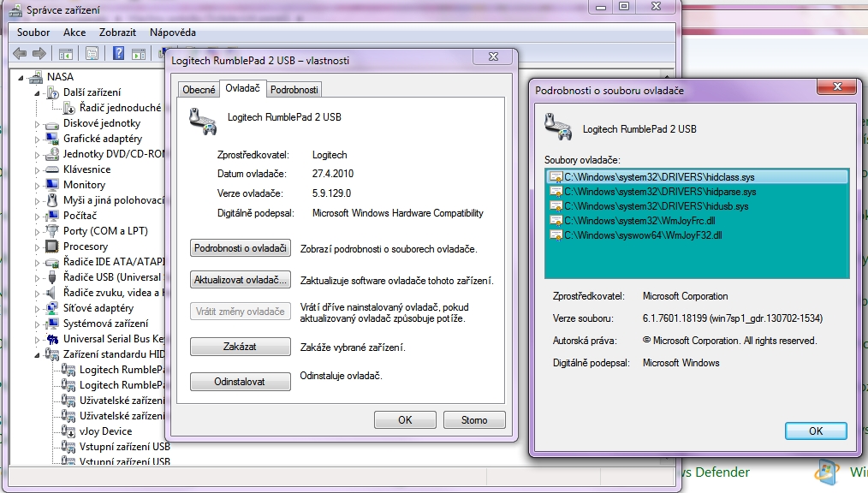Image resolution: width=868 pixels, height=493 pixels.
Task: Click the Radiče USB connector icon
Action: pyautogui.click(x=52, y=276)
